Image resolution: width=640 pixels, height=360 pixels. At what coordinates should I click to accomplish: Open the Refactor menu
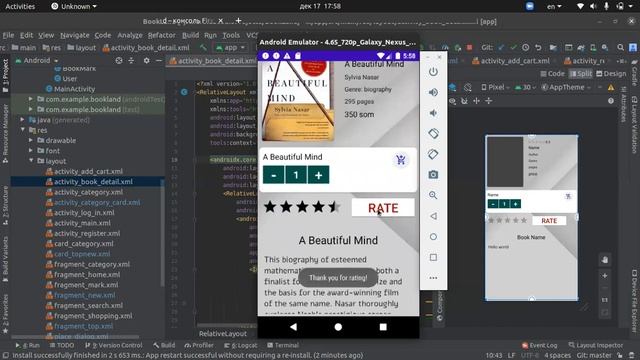(x=162, y=35)
